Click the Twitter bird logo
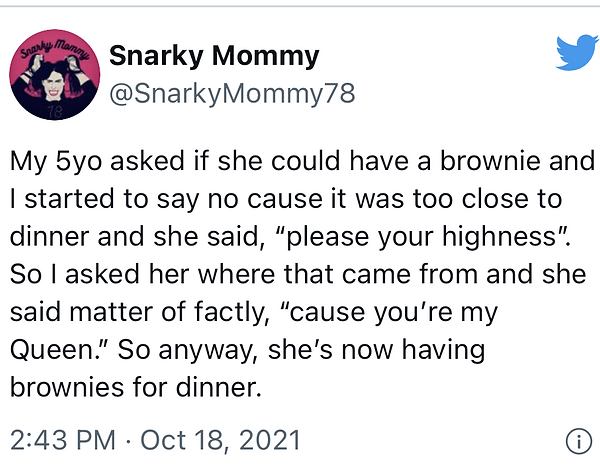 click(x=576, y=53)
